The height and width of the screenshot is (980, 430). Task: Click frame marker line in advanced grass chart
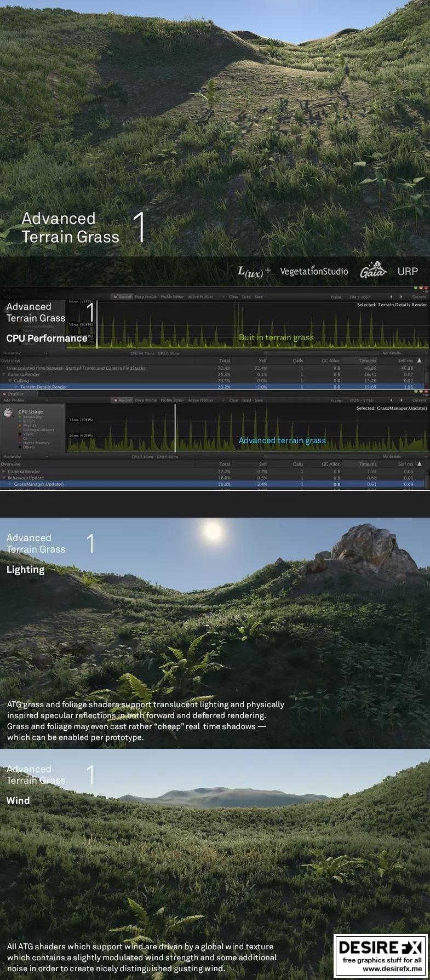(175, 428)
